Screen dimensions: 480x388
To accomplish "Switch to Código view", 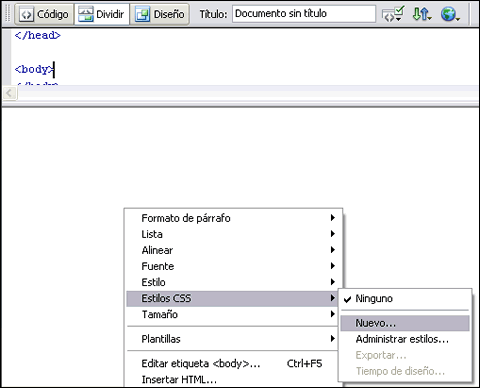I will 44,14.
